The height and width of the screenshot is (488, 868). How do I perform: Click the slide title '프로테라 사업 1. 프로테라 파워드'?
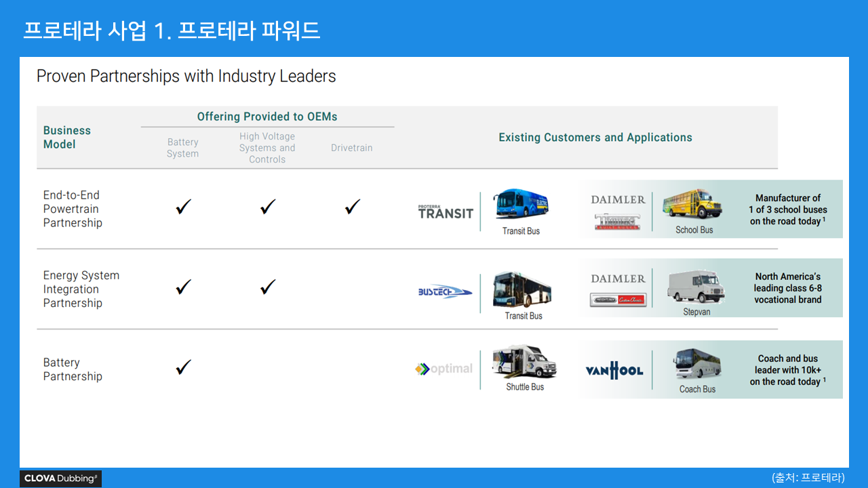[172, 30]
